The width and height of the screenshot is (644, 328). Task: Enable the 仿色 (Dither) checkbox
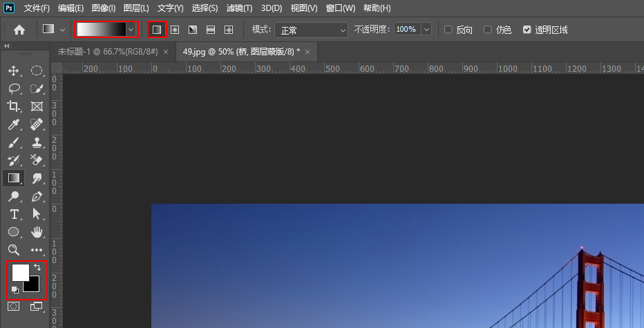(488, 30)
